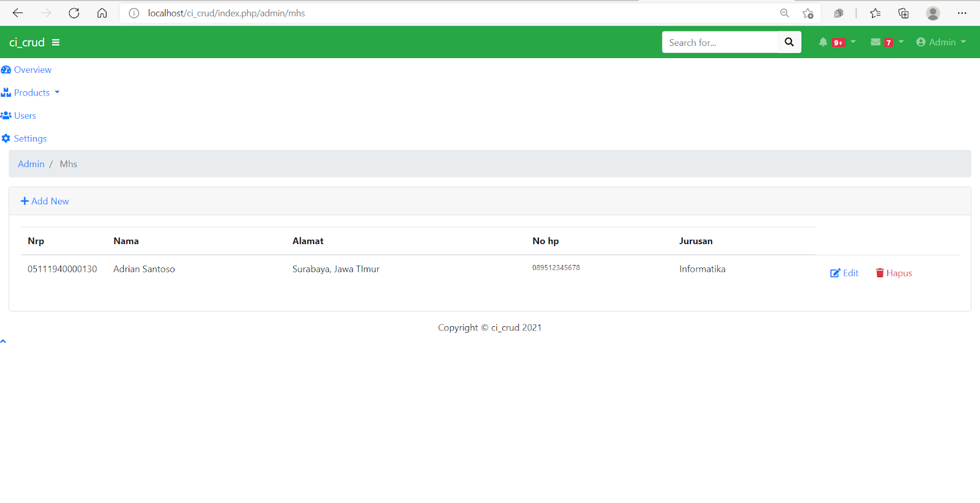Open the favorites list
Image resolution: width=980 pixels, height=503 pixels.
pyautogui.click(x=875, y=13)
